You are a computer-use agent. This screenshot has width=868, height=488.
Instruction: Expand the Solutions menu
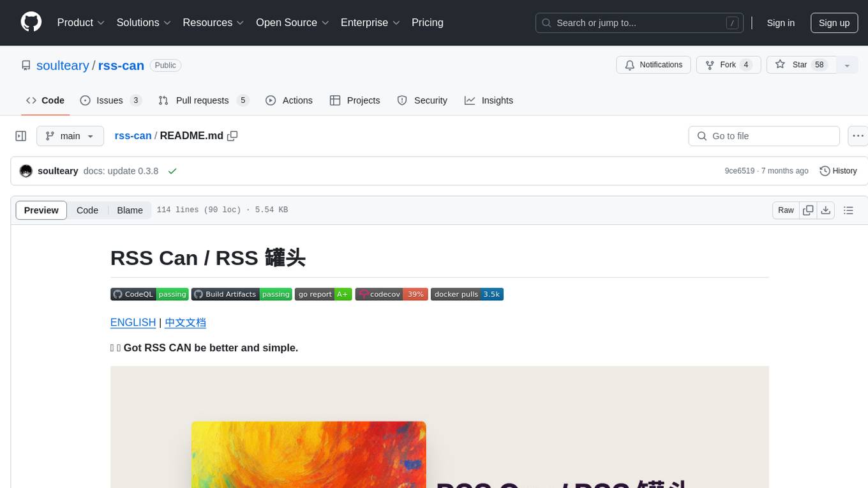point(144,22)
